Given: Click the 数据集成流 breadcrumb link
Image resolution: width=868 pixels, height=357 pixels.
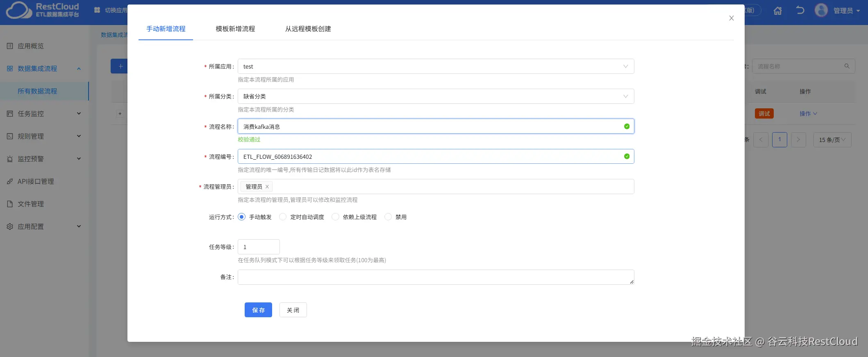Looking at the screenshot, I should (x=114, y=35).
